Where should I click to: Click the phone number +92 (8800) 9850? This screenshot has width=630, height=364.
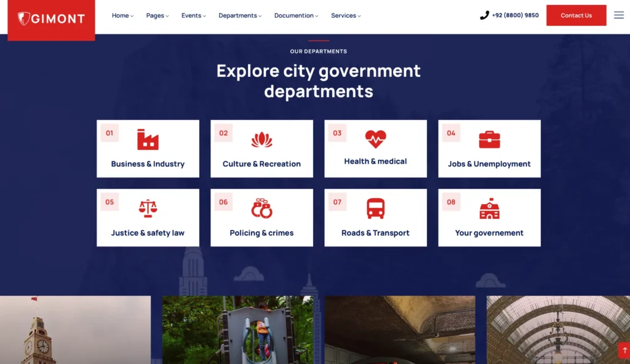(x=515, y=15)
